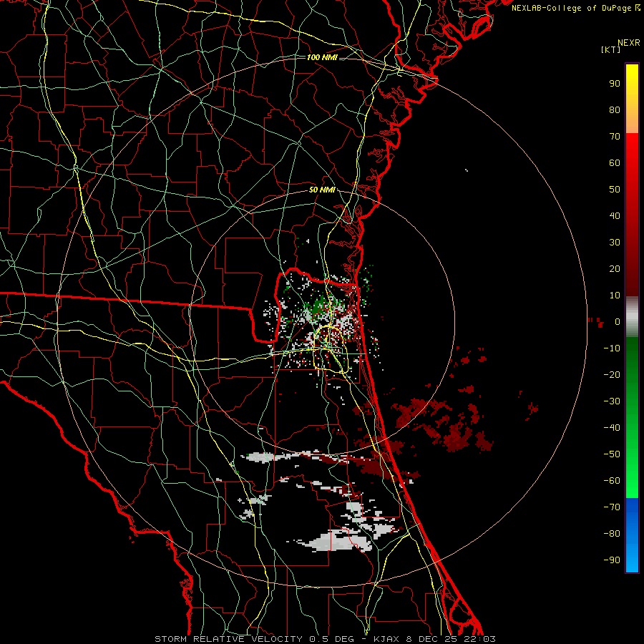Click the -10 value on the velocity scale
The height and width of the screenshot is (644, 644).
[612, 348]
